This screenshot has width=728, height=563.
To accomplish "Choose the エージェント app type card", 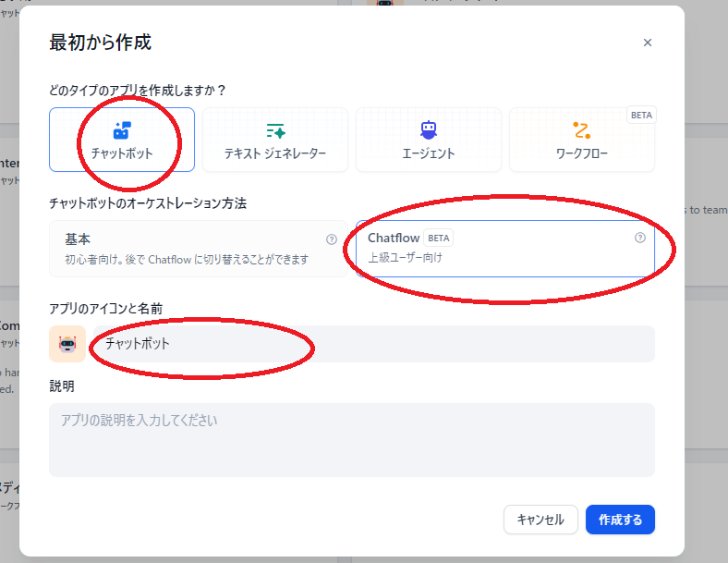I will tap(429, 140).
